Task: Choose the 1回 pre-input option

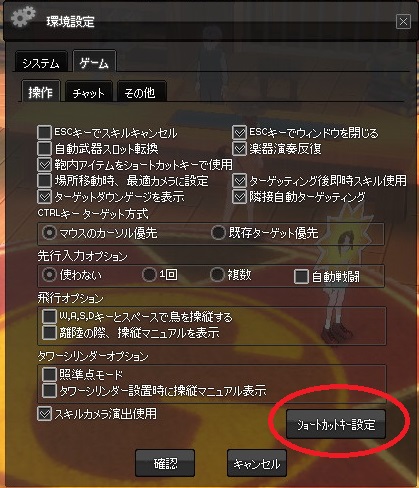Action: click(149, 275)
